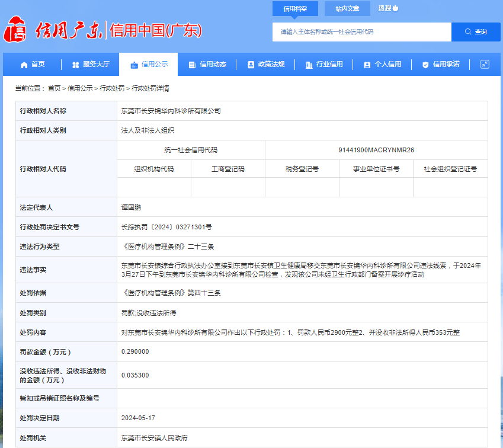Click the icon beside 政策法规
Image resolution: width=503 pixels, height=448 pixels.
pos(251,65)
